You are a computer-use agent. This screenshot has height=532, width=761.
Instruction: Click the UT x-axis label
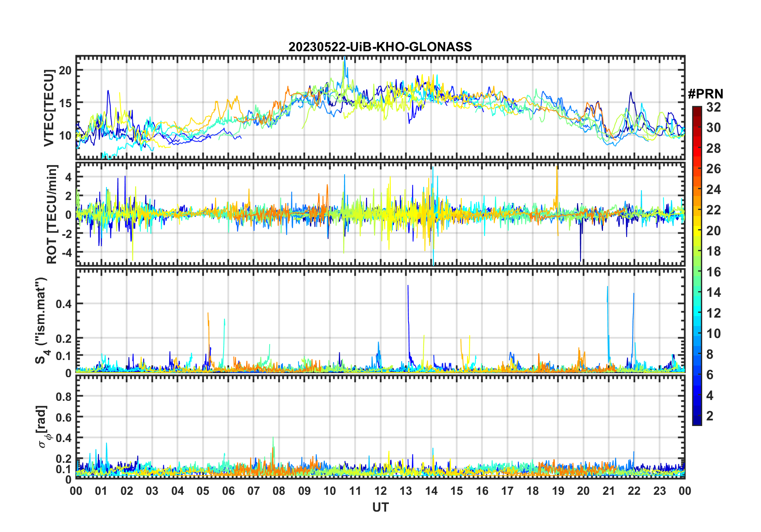(x=380, y=508)
